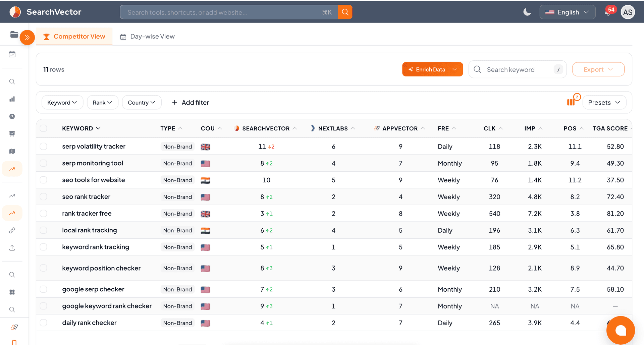
Task: Open the four-square grid icon in the sidebar
Action: 12,292
